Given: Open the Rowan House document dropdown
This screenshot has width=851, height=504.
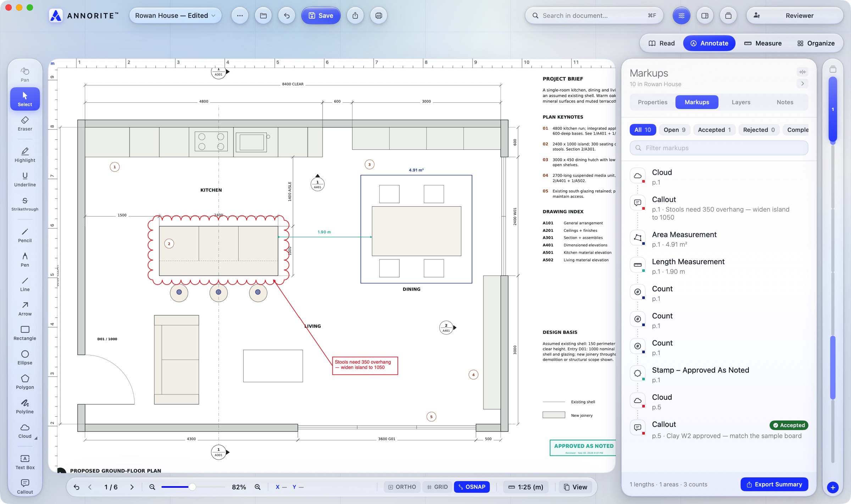Looking at the screenshot, I should tap(175, 16).
